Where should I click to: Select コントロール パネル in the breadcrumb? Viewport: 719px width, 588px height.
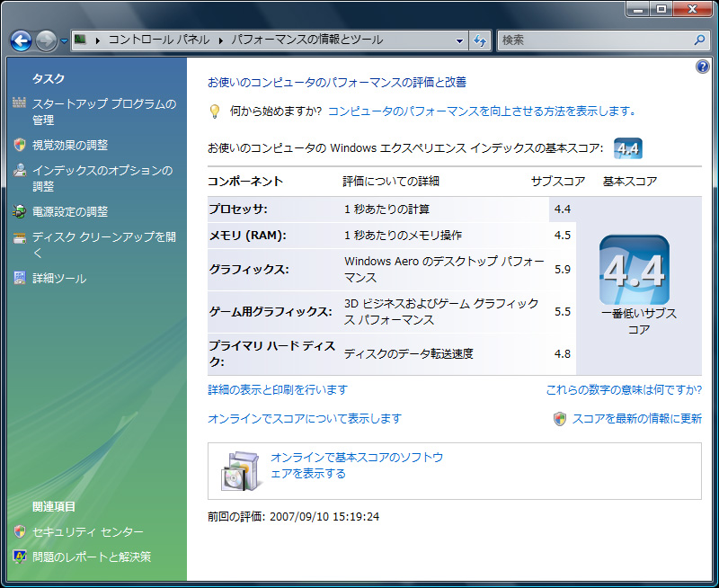click(158, 40)
